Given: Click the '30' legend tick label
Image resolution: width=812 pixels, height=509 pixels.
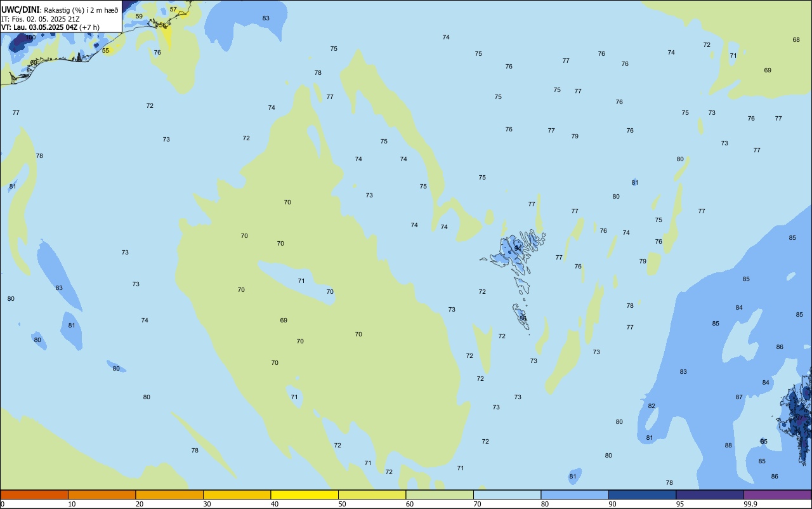Looking at the screenshot, I should pos(207,504).
